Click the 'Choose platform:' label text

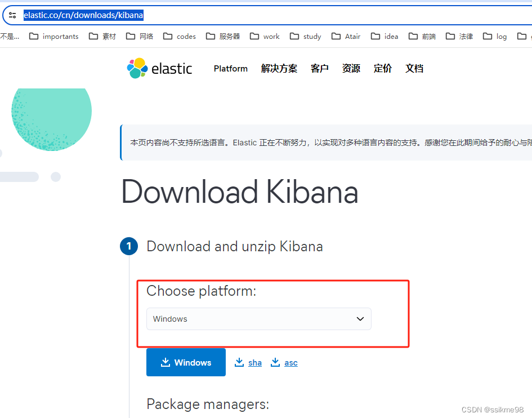[201, 291]
